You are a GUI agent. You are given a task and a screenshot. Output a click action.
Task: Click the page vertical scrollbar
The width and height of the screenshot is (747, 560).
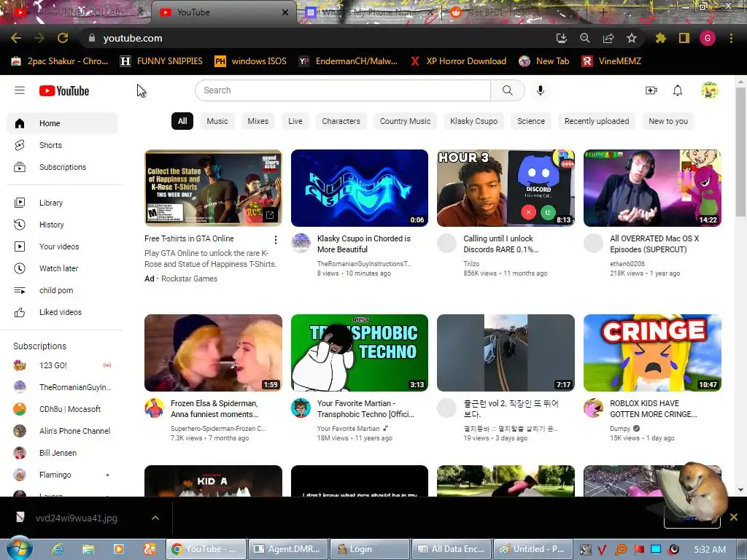740,152
